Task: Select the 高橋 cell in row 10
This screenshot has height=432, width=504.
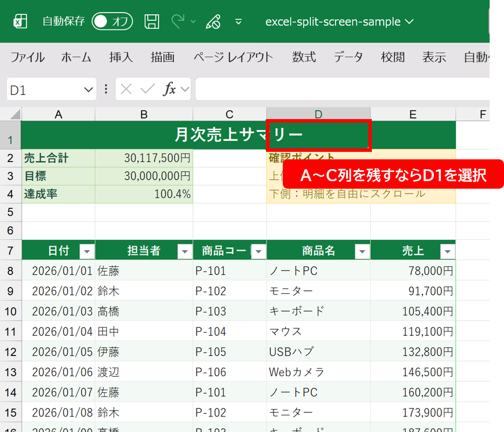Action: [144, 311]
